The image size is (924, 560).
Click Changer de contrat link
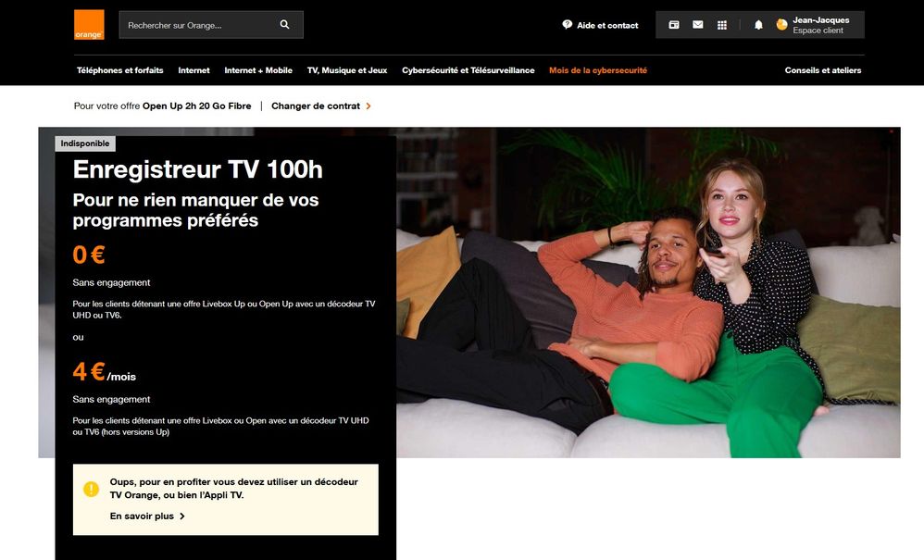point(316,106)
